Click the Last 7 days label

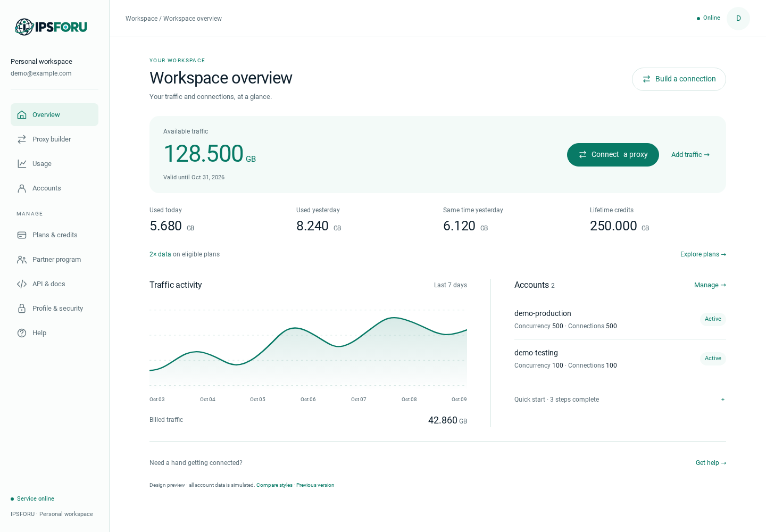point(451,285)
